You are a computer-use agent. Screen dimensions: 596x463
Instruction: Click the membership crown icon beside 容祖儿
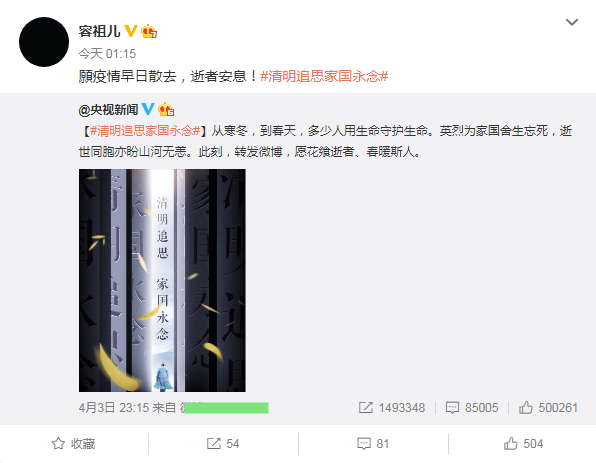tap(149, 31)
